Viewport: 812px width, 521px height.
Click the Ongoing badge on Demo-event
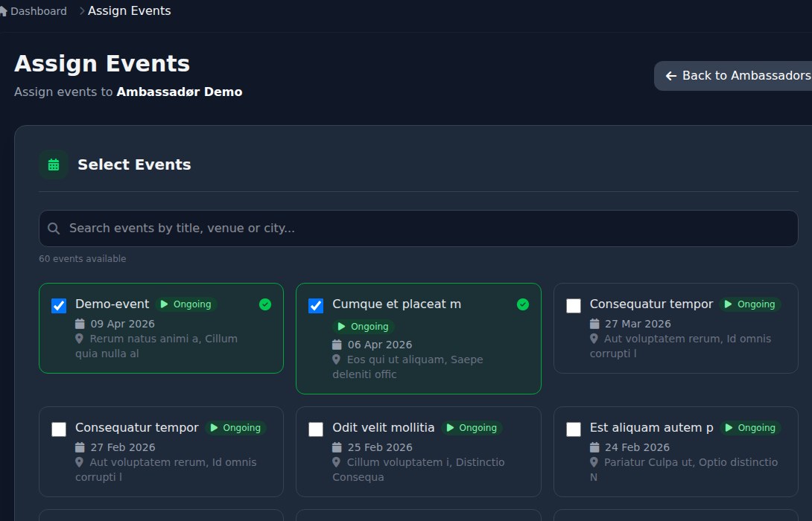coord(186,304)
